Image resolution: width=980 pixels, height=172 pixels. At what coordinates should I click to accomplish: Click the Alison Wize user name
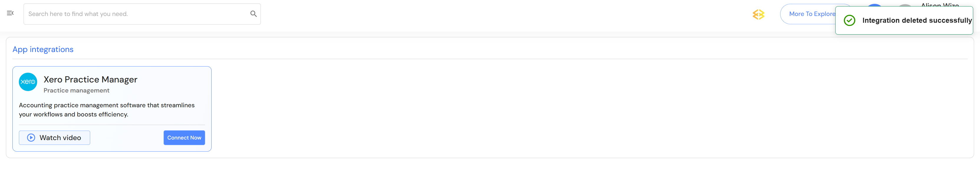coord(940,5)
